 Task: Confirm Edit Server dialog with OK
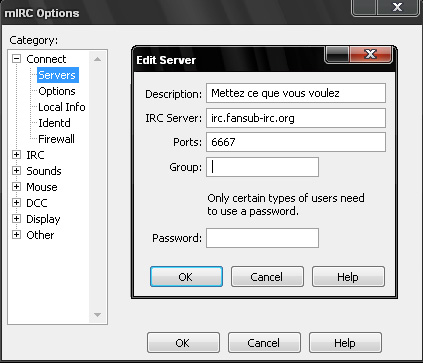click(186, 277)
